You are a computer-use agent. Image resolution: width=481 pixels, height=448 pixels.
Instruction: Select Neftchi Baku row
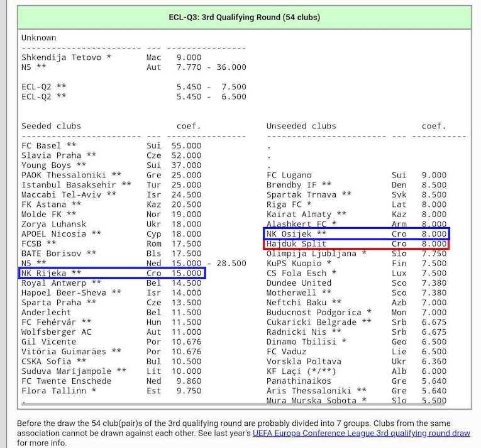(357, 303)
